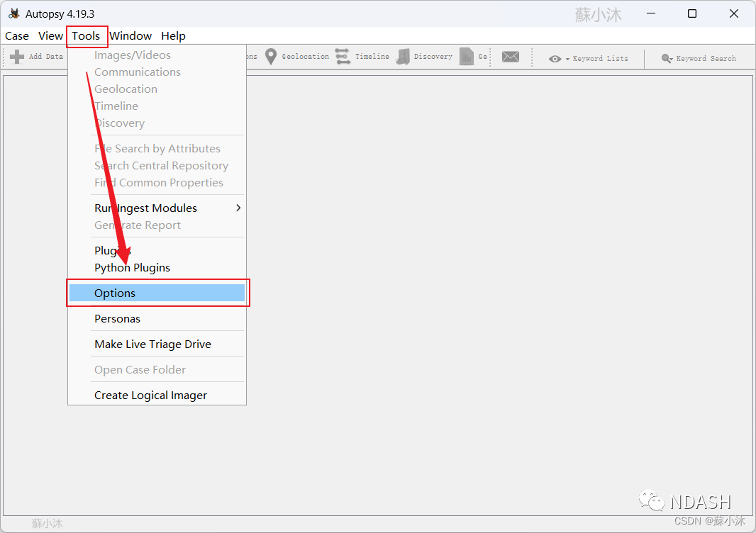The width and height of the screenshot is (756, 533).
Task: Click the Keyword Search magnifier icon
Action: (x=667, y=58)
